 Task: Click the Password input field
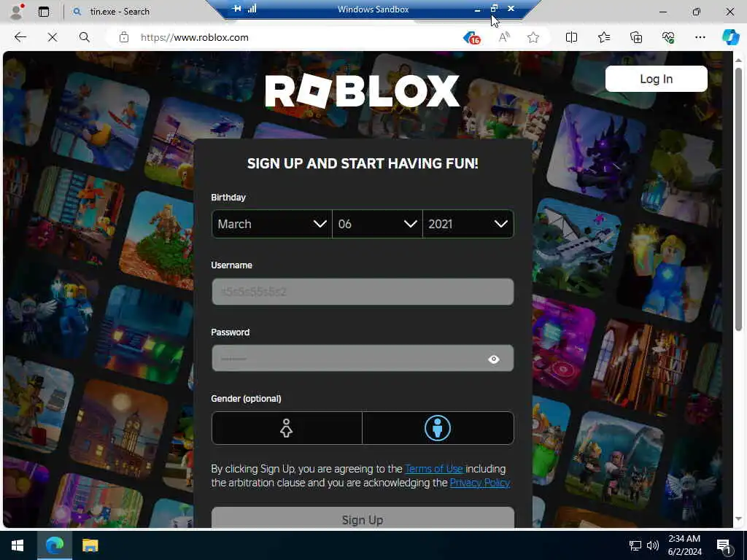click(x=363, y=359)
